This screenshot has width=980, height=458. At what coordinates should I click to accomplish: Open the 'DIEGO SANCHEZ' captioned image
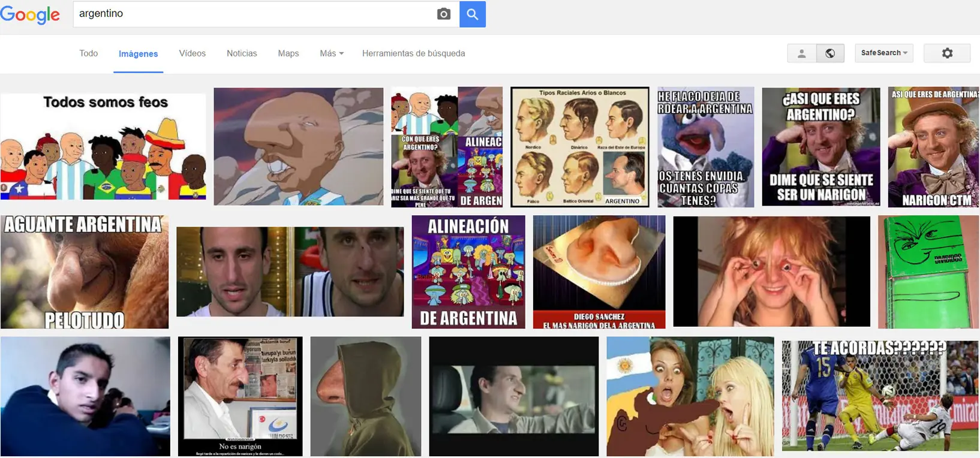(599, 272)
